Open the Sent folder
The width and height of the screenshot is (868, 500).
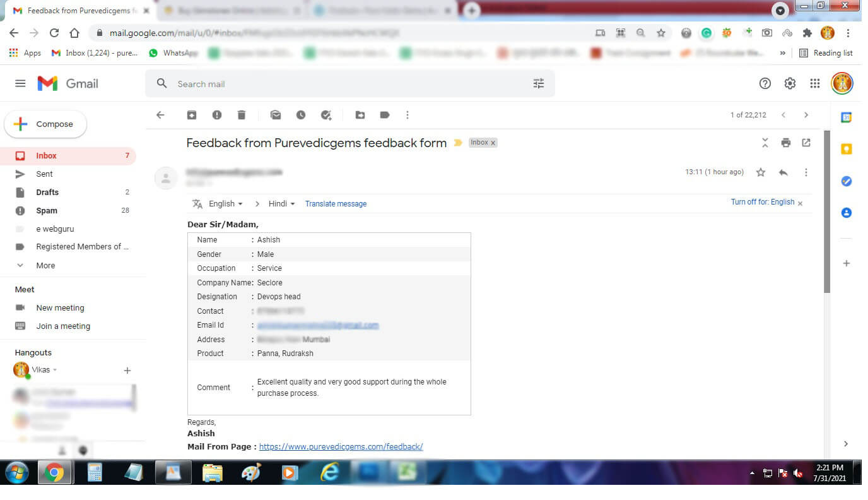[x=44, y=174]
